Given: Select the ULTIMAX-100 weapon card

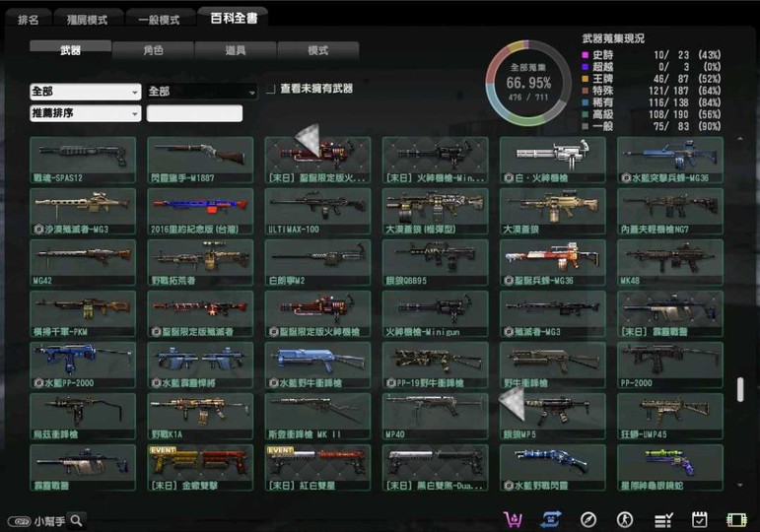Looking at the screenshot, I should click(317, 211).
